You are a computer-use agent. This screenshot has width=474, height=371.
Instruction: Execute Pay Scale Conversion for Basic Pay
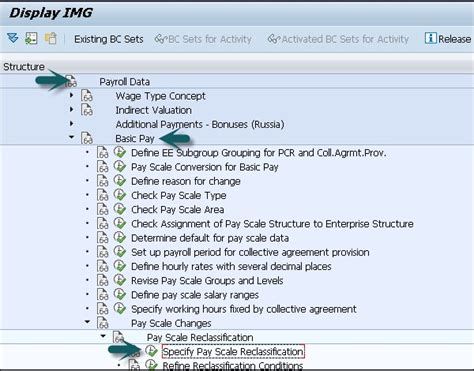120,167
